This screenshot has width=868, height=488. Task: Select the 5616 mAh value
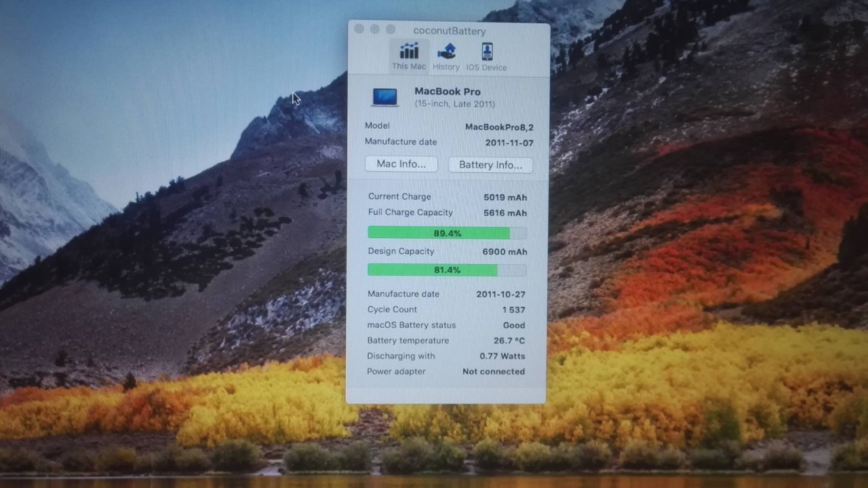[505, 213]
